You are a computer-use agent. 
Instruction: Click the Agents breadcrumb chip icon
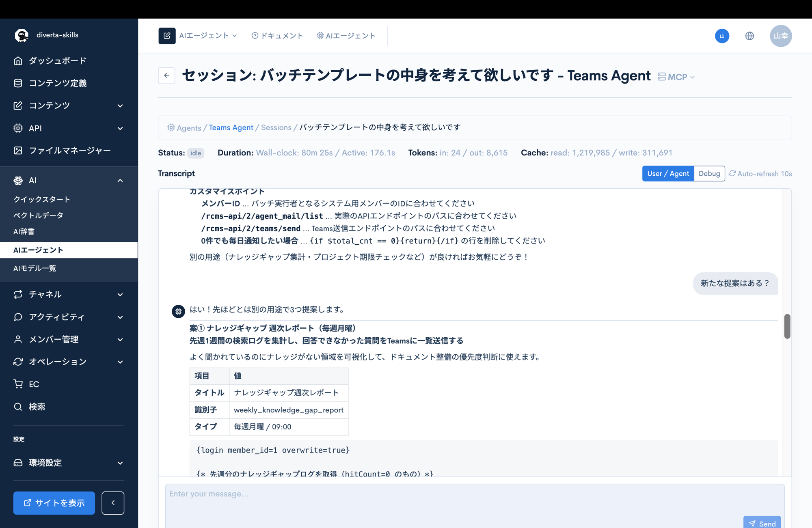click(171, 127)
